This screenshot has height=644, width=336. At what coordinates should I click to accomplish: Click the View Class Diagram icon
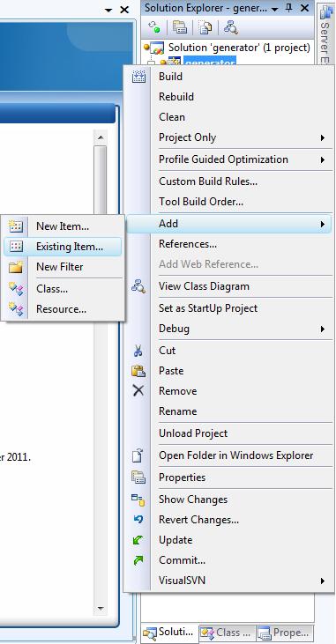pos(138,286)
